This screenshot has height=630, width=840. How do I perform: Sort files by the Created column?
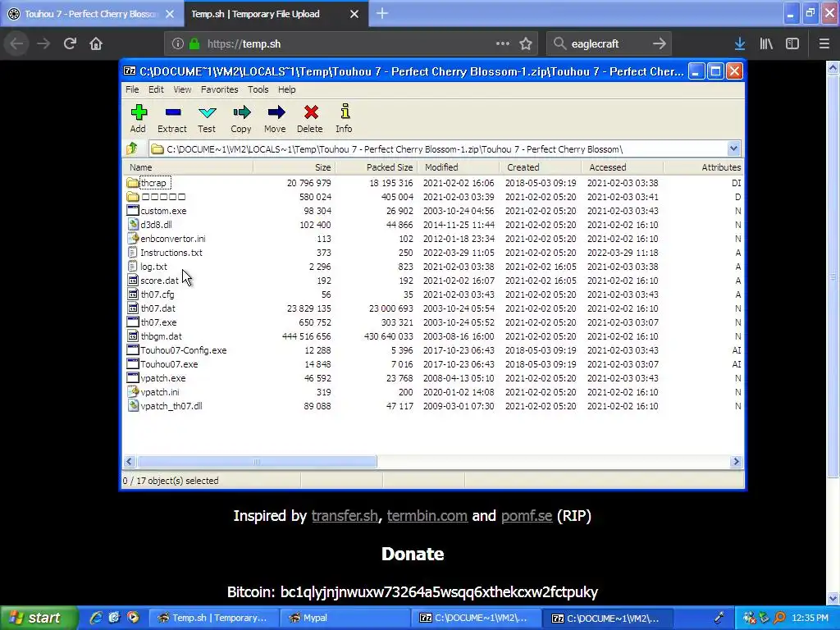pyautogui.click(x=541, y=167)
